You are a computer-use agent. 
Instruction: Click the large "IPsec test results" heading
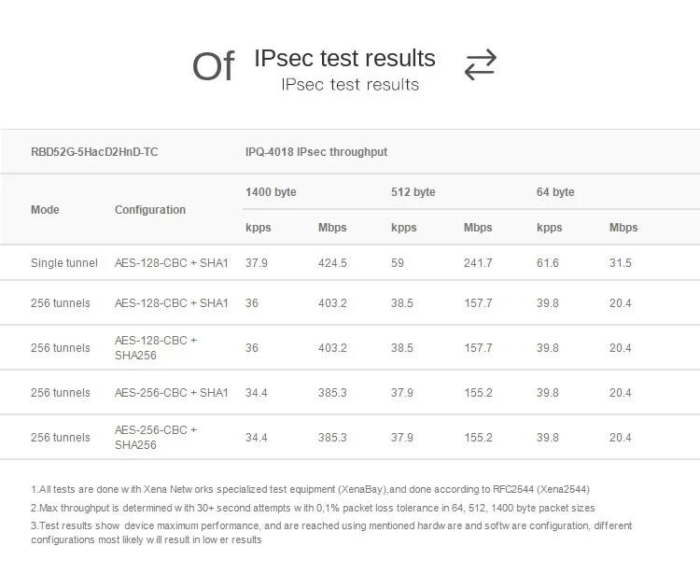(344, 58)
